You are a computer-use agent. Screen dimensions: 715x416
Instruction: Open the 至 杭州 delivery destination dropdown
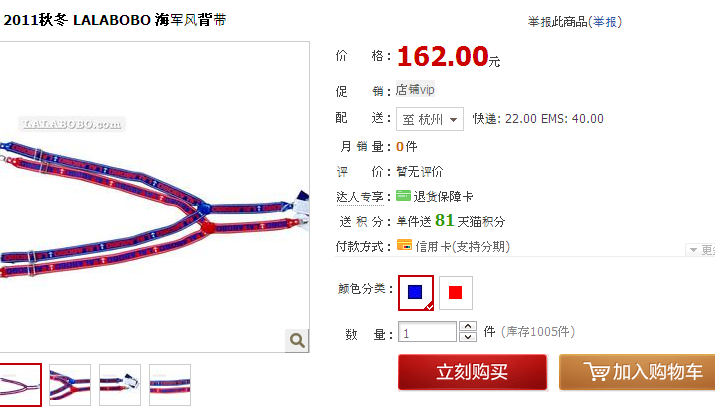[430, 119]
